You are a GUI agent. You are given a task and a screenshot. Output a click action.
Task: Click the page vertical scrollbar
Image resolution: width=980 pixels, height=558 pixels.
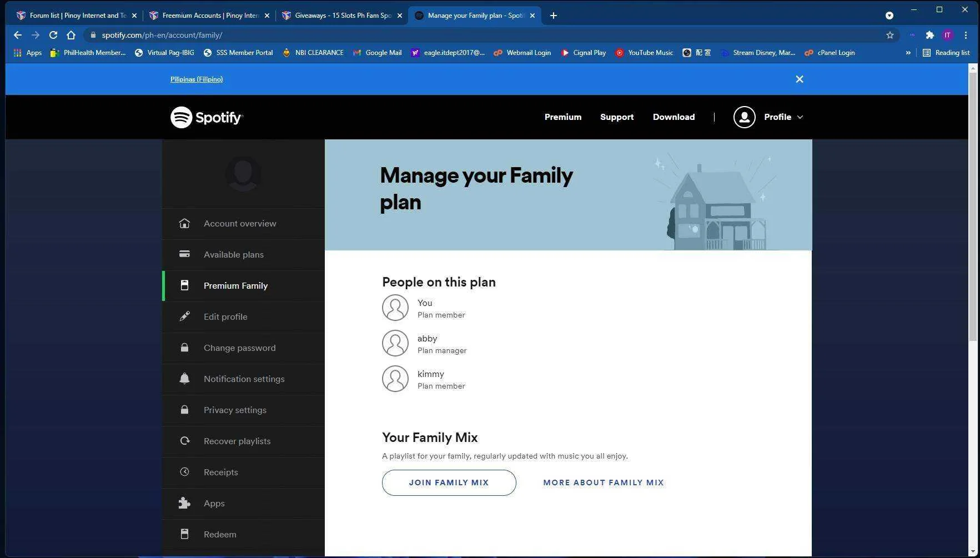point(972,207)
